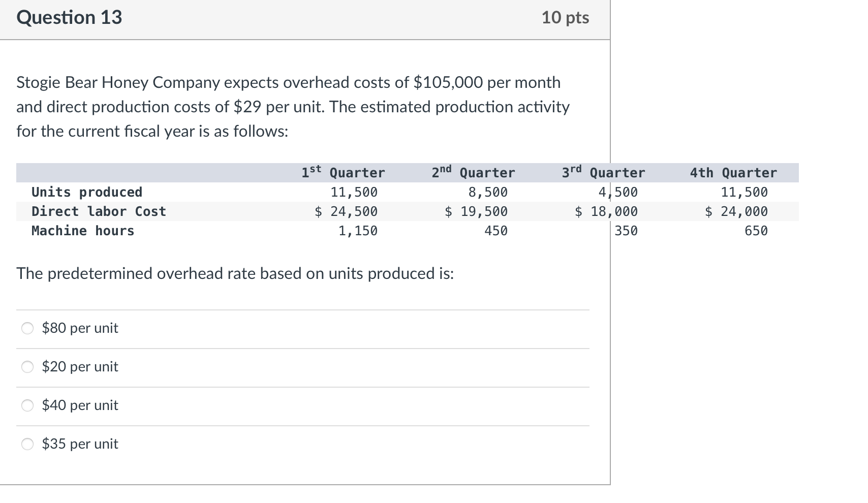This screenshot has width=868, height=503.
Task: Click the 11,500 units value in 1st Quarter
Action: coord(354,192)
